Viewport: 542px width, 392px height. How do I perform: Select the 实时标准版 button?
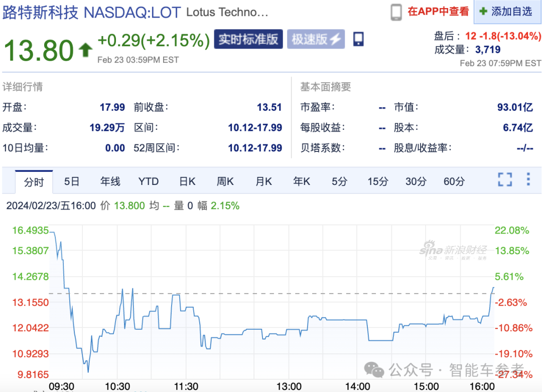pyautogui.click(x=248, y=39)
